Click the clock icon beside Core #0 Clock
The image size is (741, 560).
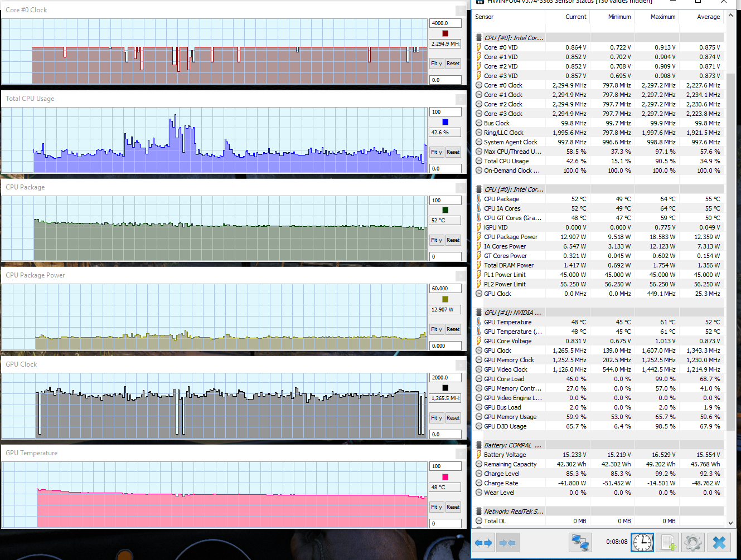478,85
